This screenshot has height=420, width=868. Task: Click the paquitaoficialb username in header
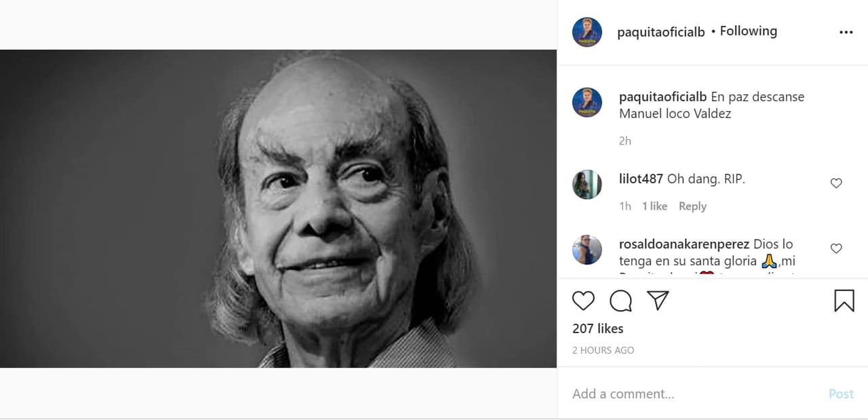tap(660, 32)
